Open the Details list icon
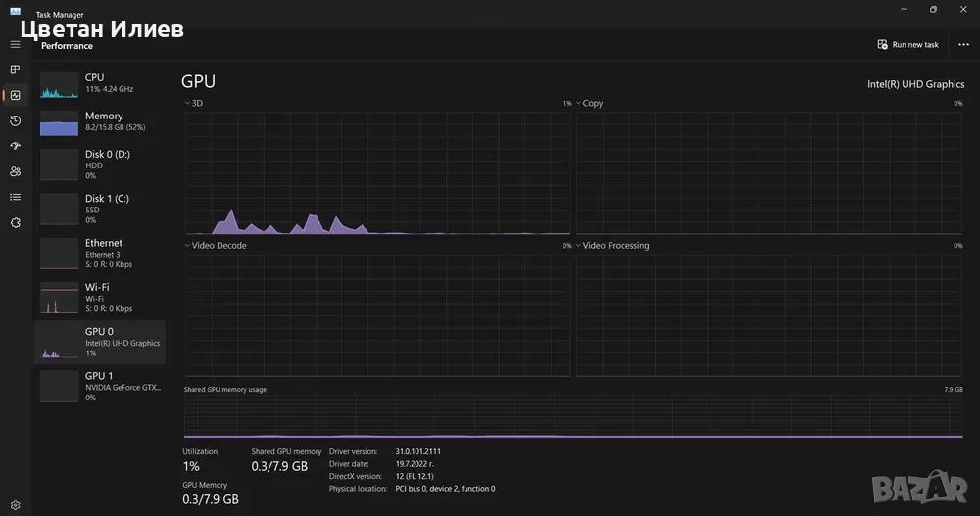The width and height of the screenshot is (980, 516). tap(15, 197)
